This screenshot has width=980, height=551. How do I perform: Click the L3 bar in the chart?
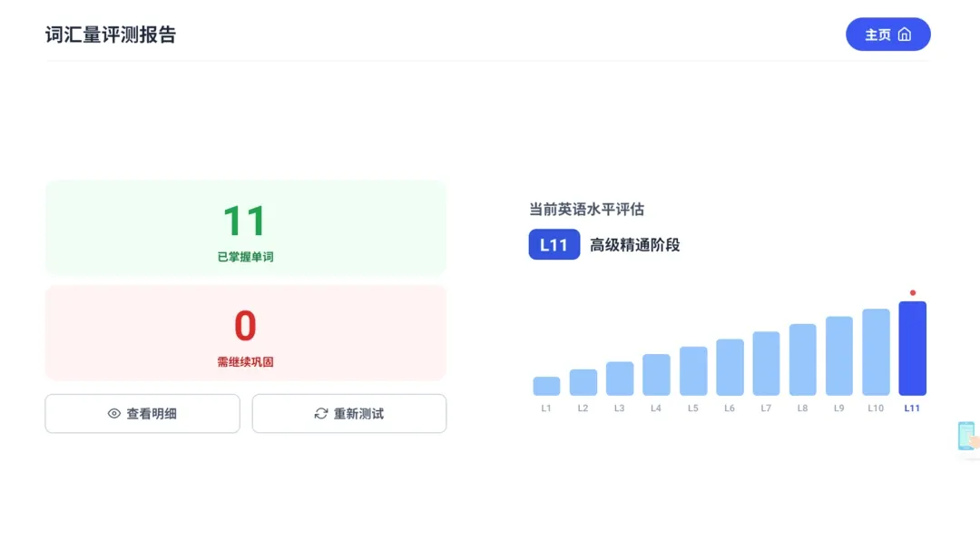(620, 379)
